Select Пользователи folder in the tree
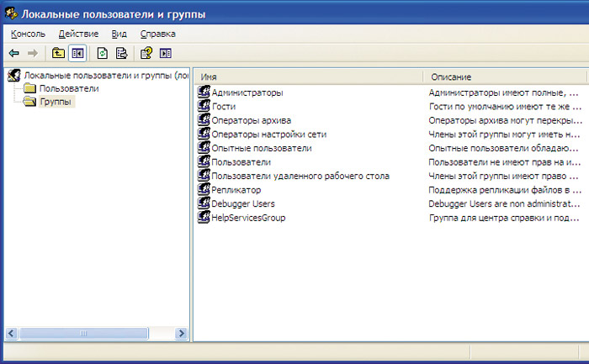 click(x=69, y=88)
